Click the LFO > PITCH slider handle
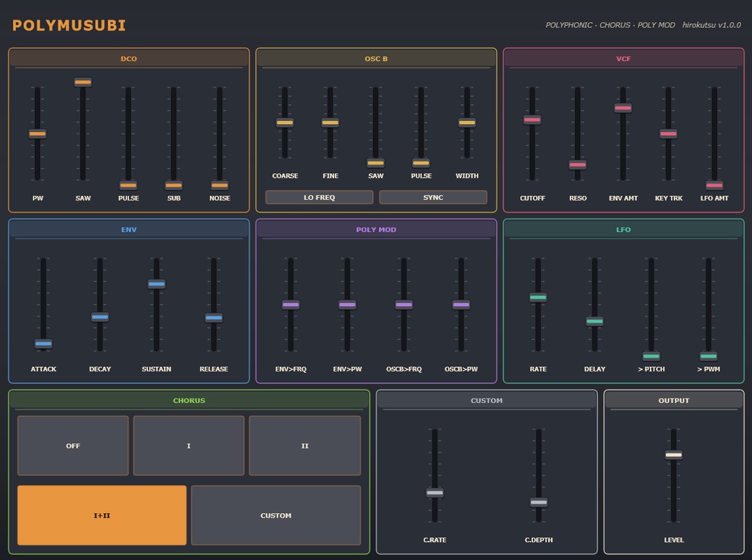Viewport: 752px width, 560px height. point(651,356)
